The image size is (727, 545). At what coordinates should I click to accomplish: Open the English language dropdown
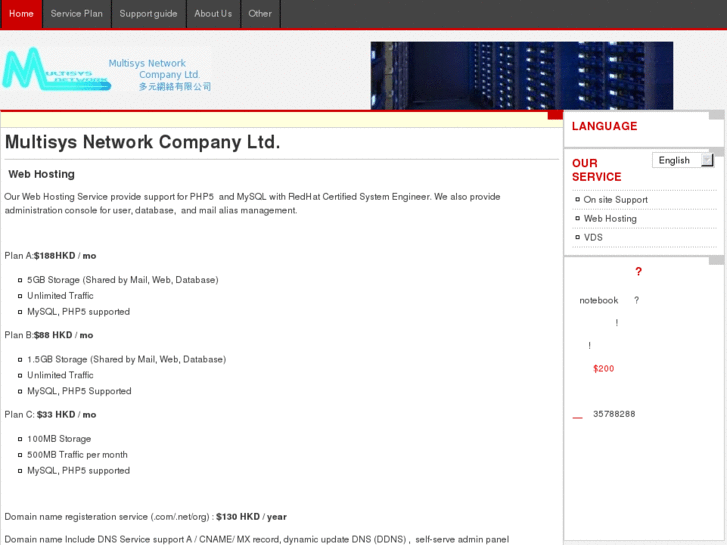click(682, 160)
